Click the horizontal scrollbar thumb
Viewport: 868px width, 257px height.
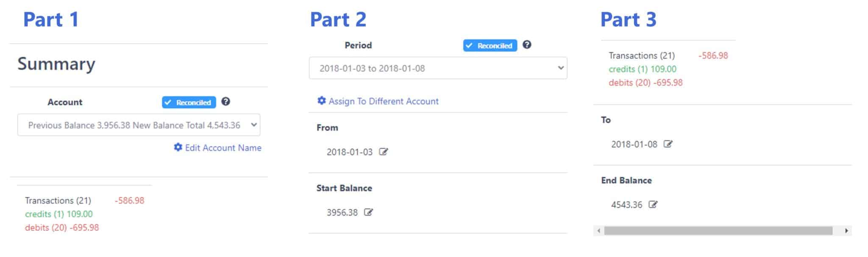click(718, 231)
